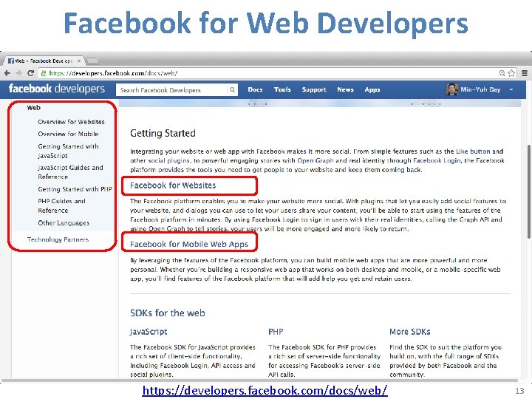Click the SDKs for the web heading
This screenshot has width=532, height=399.
168,313
